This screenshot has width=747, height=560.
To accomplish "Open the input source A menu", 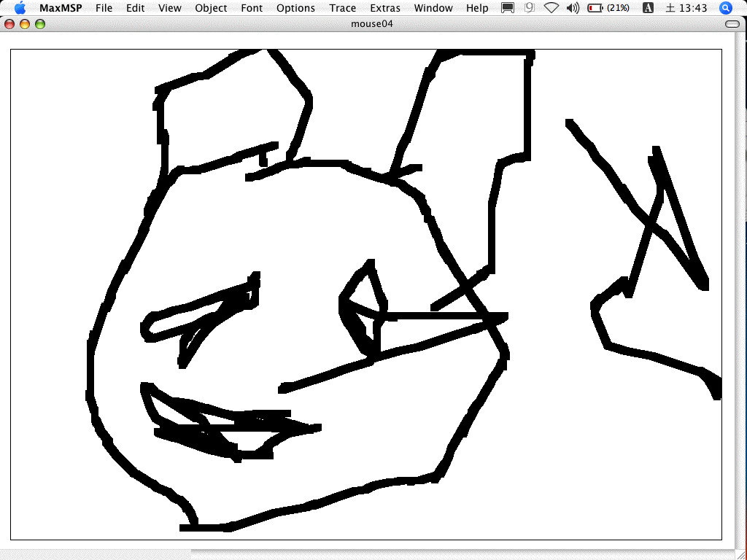I will click(x=648, y=8).
